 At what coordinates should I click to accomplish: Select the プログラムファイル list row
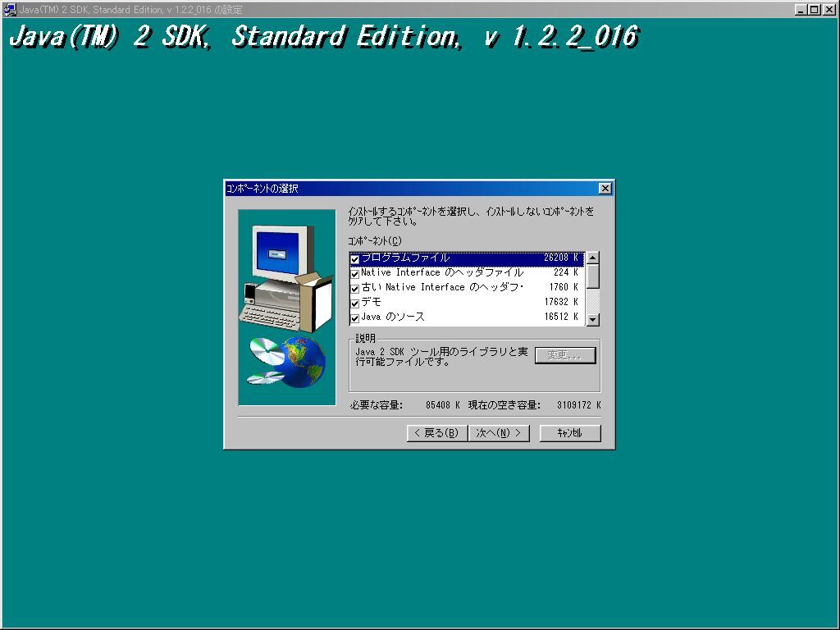467,258
